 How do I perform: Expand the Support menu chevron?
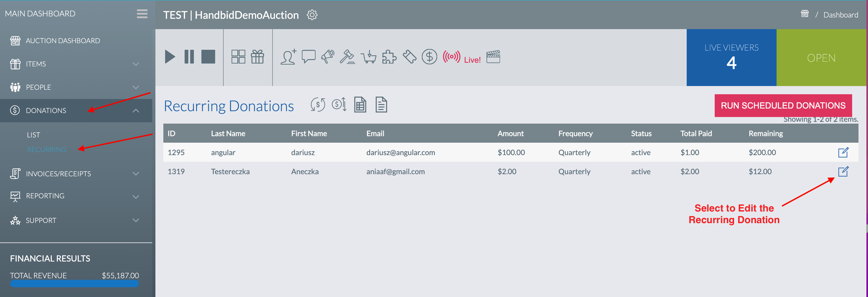(136, 220)
